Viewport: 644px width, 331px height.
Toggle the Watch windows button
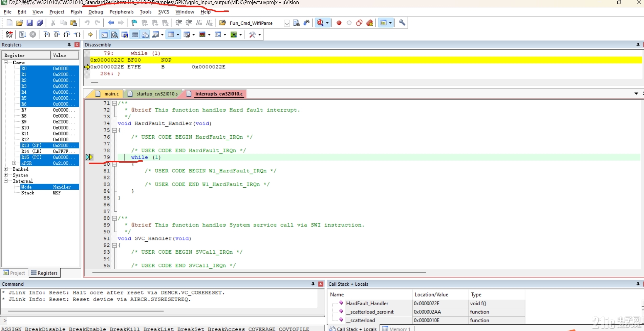tap(156, 34)
